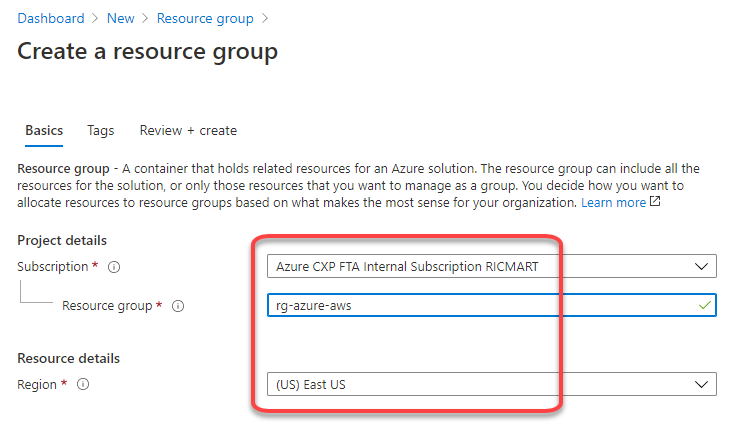748x440 pixels.
Task: Expand the Subscription list using its chevron arrow
Action: coord(701,266)
